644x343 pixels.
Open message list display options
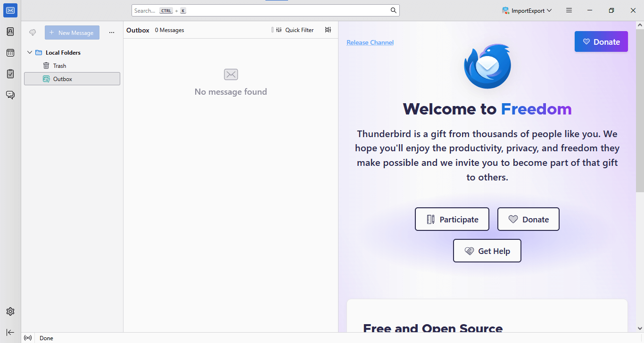(328, 30)
